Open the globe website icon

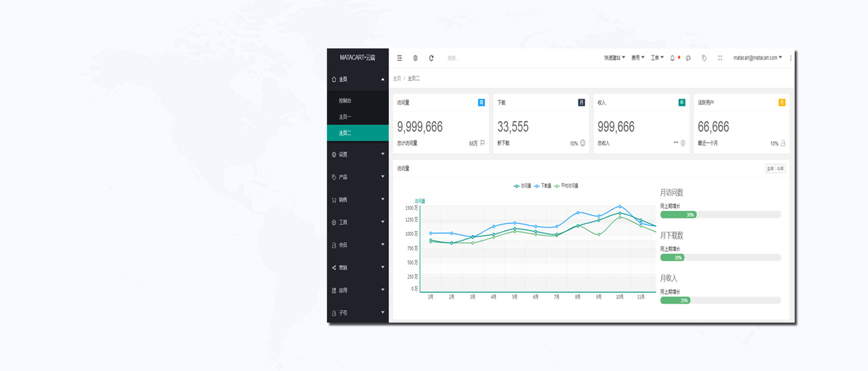[415, 58]
